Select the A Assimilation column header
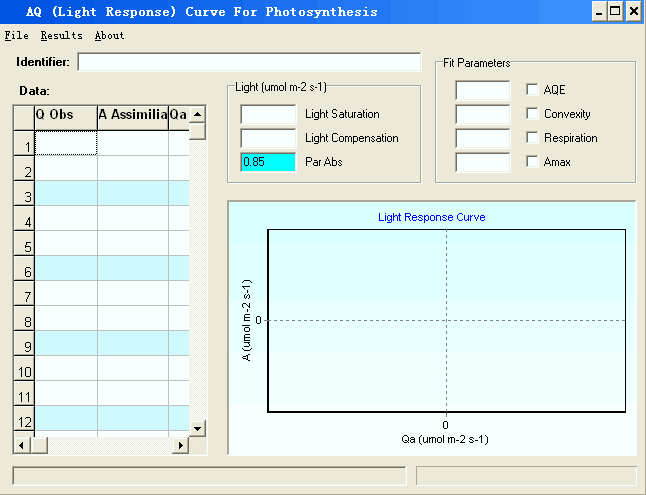Image resolution: width=646 pixels, height=495 pixels. 132,116
